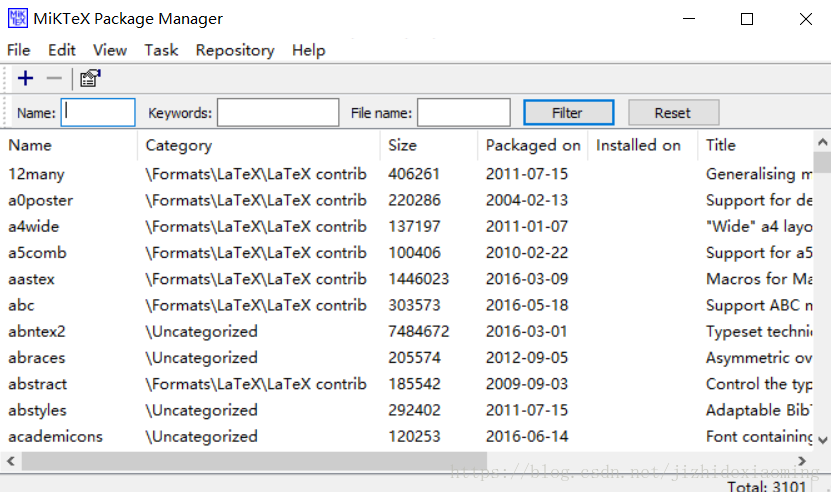Open the Edit menu
Screen dimensions: 831x492
pyautogui.click(x=61, y=50)
